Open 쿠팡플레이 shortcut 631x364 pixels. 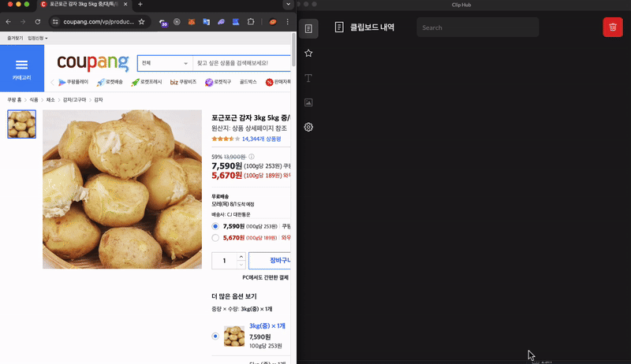tap(73, 82)
